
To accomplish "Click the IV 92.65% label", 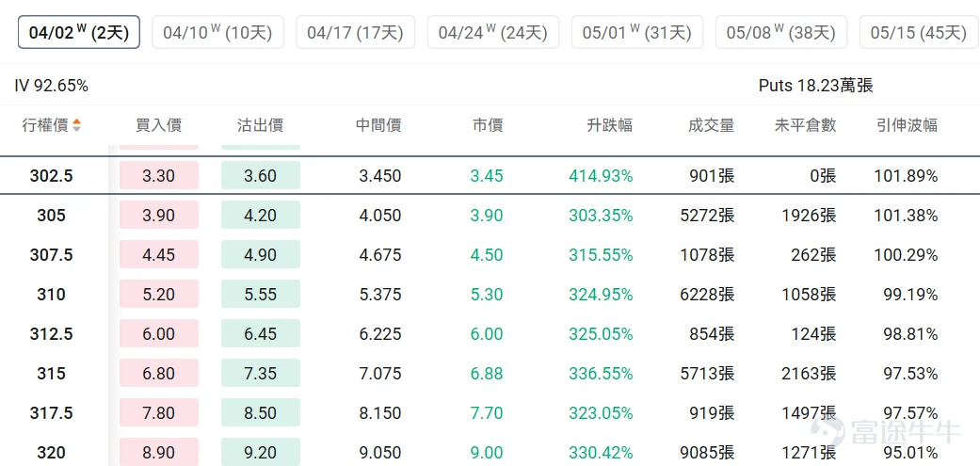I will [x=51, y=87].
